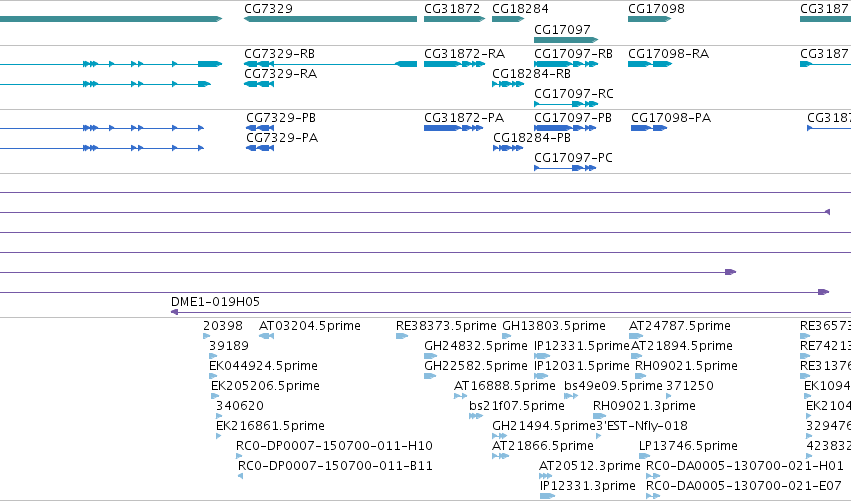Open EST RH09021.5prime
Image resolution: width=851 pixels, height=501 pixels.
(x=686, y=366)
